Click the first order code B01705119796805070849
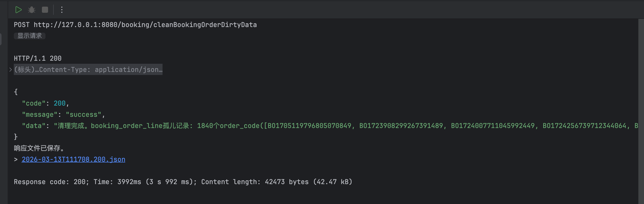The width and height of the screenshot is (644, 204). (309, 126)
